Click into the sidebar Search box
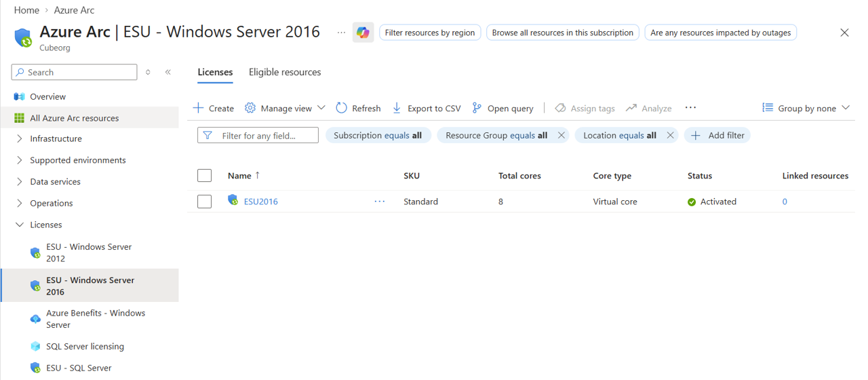868x380 pixels. 74,72
